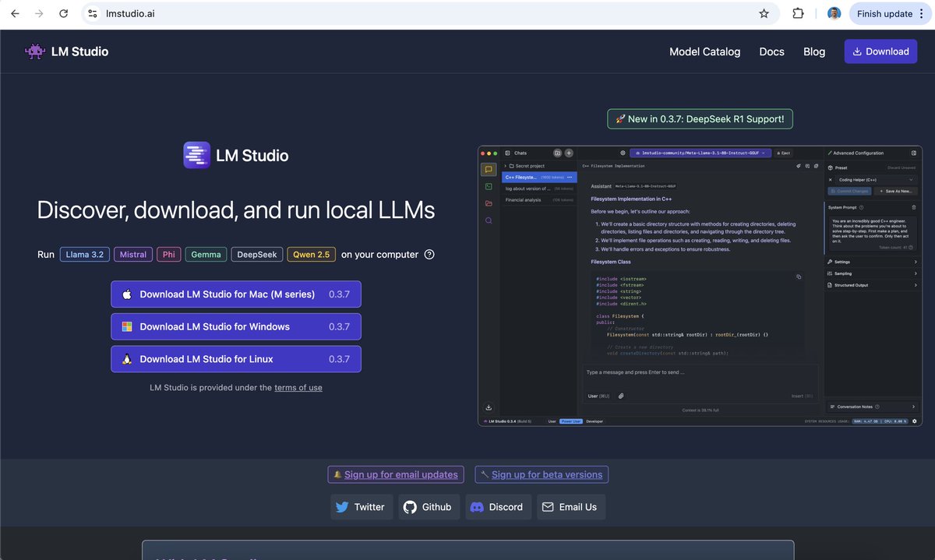Click the purple Download button in the header
The width and height of the screenshot is (935, 560).
click(880, 51)
